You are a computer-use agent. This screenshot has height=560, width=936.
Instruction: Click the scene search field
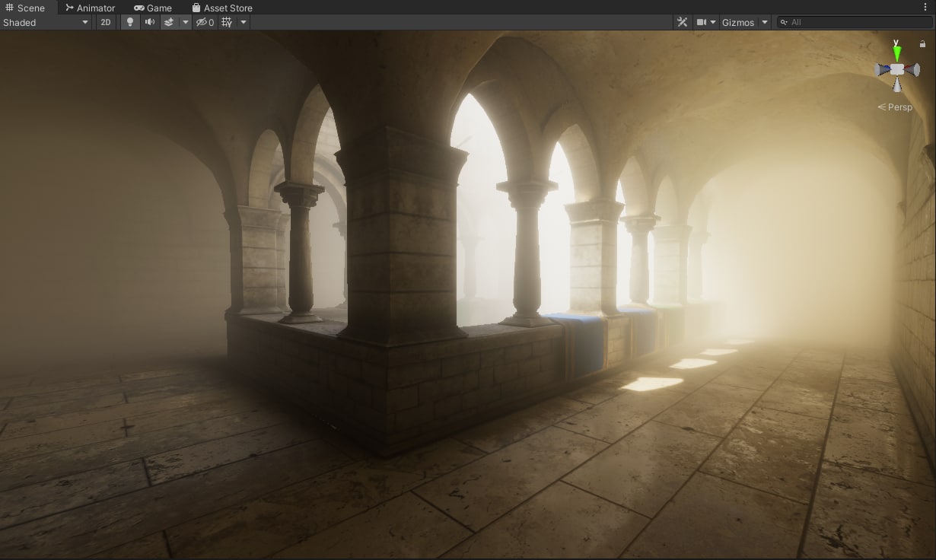click(x=854, y=22)
